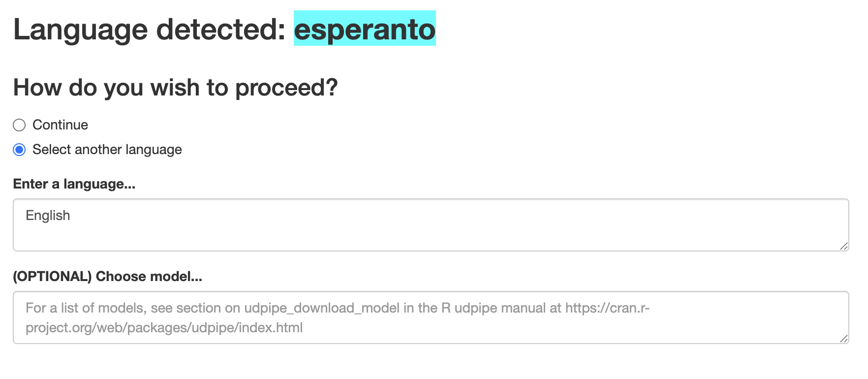
Task: Click the highlighted 'esperanto' word
Action: (365, 29)
